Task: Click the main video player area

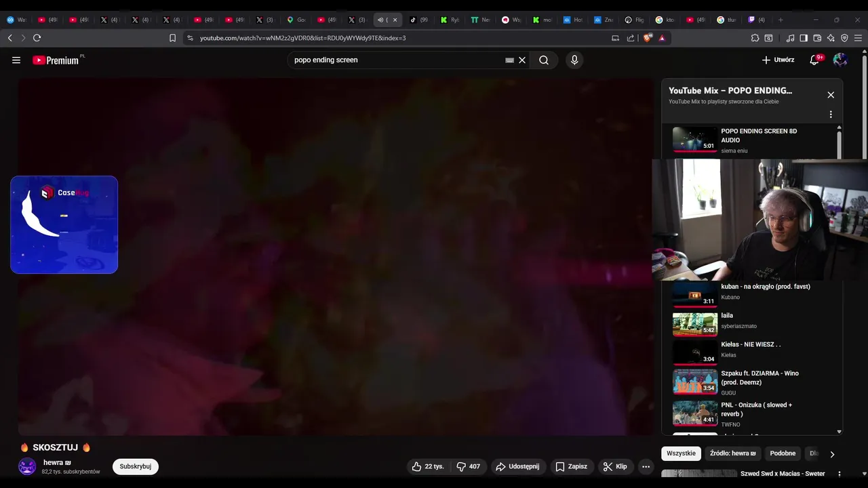Action: (x=336, y=256)
